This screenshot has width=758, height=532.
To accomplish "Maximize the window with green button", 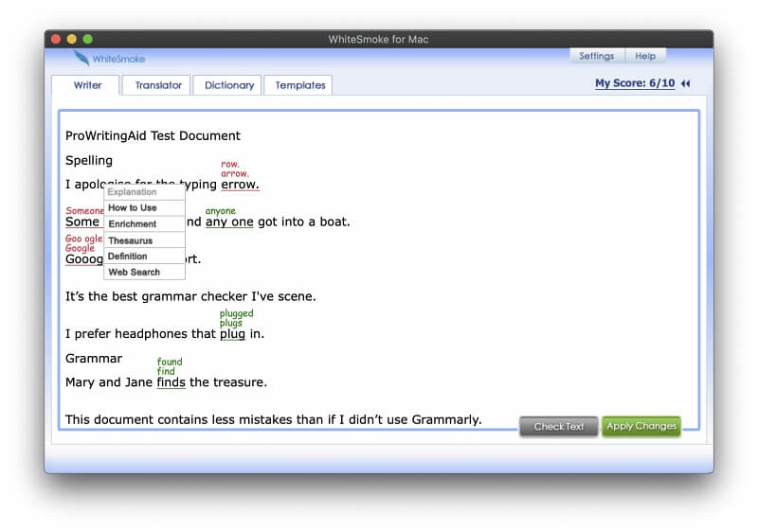I will [87, 39].
